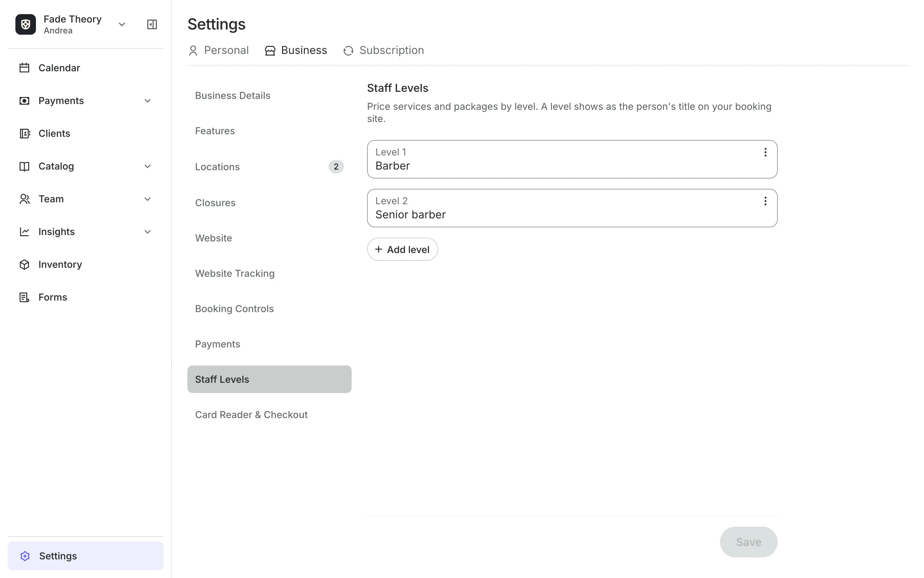Click the Insights chart icon
Image resolution: width=924 pixels, height=578 pixels.
24,232
